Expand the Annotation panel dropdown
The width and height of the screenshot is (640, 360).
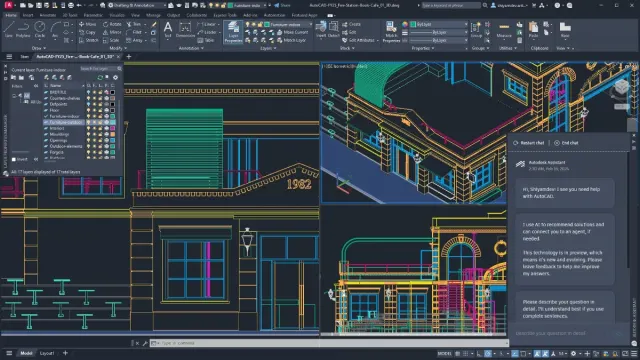coord(191,48)
